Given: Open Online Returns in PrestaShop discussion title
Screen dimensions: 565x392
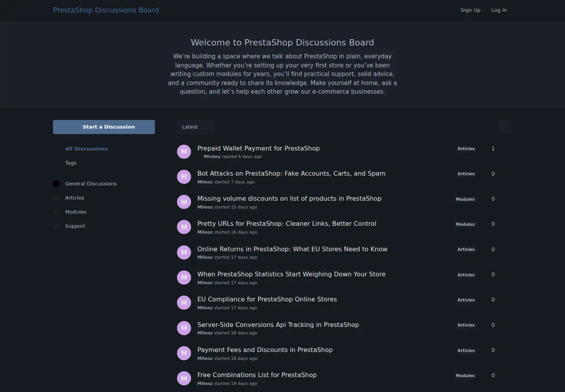Looking at the screenshot, I should point(292,249).
